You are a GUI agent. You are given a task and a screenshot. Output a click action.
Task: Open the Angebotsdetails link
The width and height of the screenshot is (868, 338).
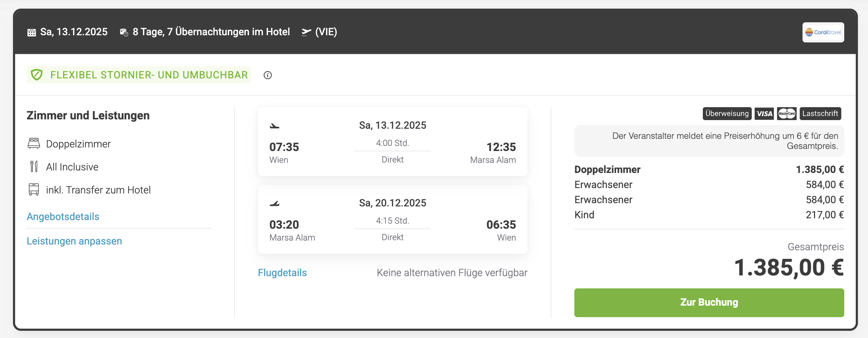click(x=63, y=216)
